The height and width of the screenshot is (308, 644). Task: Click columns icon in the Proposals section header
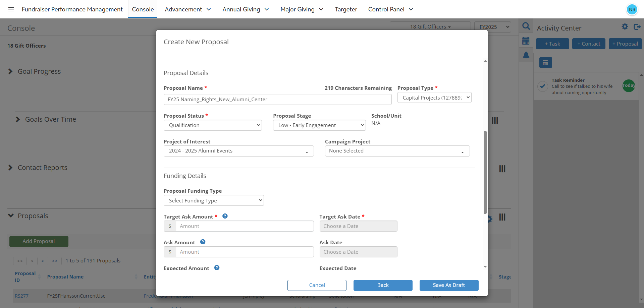(x=502, y=217)
